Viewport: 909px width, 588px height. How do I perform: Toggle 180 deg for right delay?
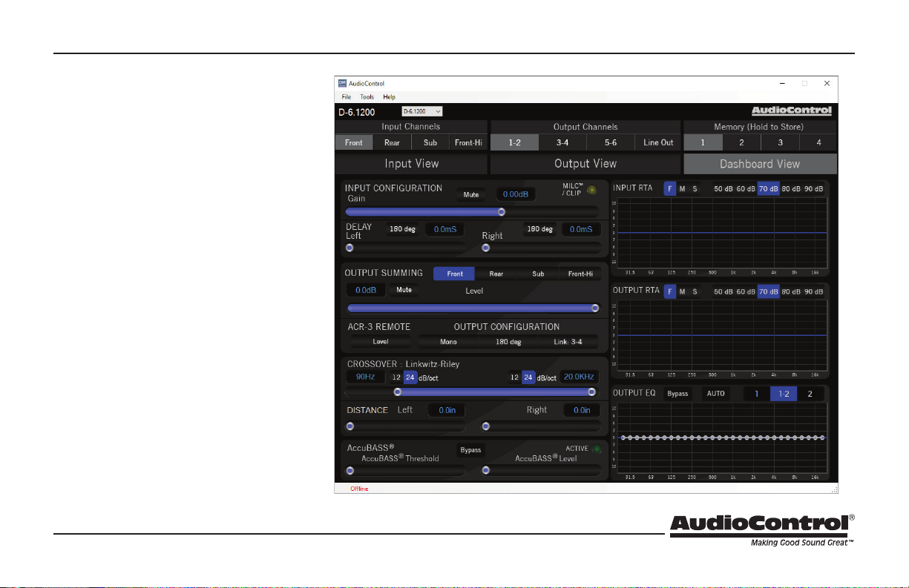point(539,229)
